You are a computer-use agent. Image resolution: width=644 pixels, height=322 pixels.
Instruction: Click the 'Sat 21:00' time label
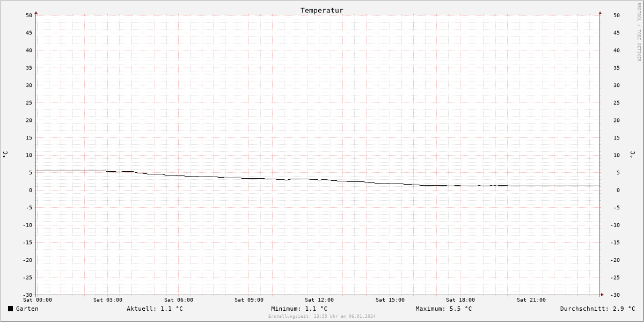[531, 300]
